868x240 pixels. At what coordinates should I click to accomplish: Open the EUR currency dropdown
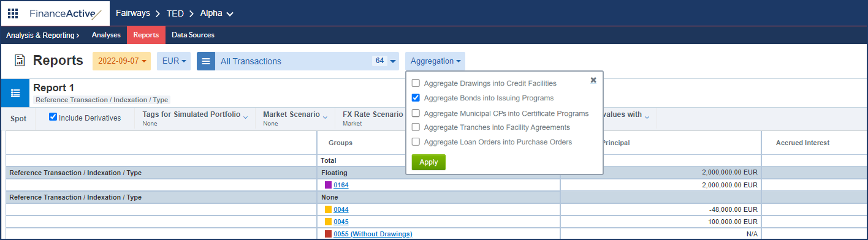tap(174, 61)
